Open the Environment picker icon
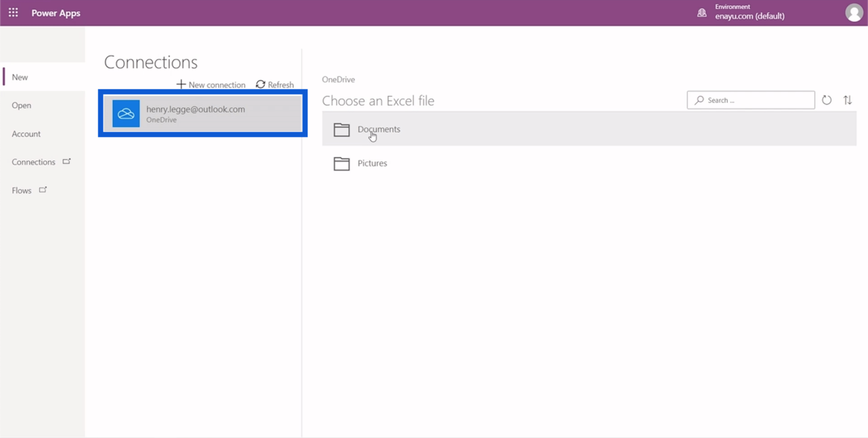Image resolution: width=868 pixels, height=438 pixels. pyautogui.click(x=702, y=12)
